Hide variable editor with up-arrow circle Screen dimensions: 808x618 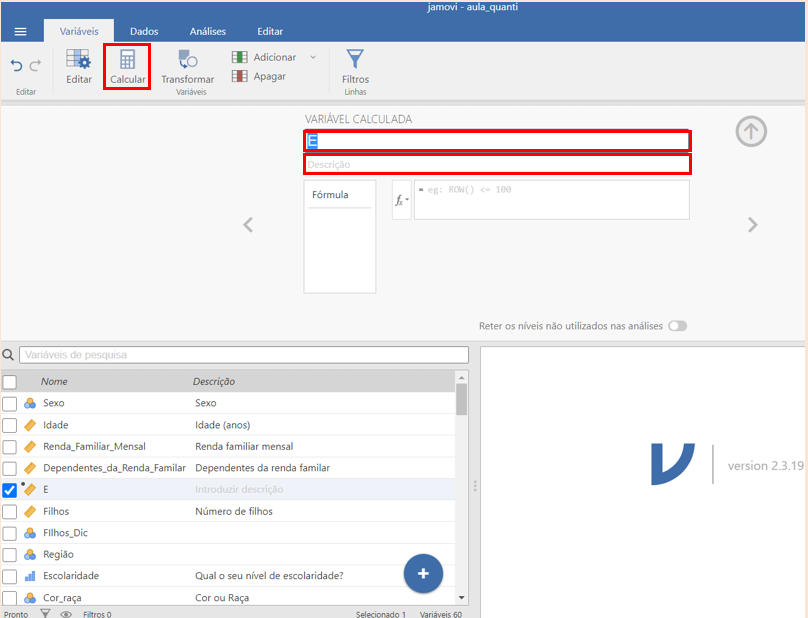[x=751, y=132]
